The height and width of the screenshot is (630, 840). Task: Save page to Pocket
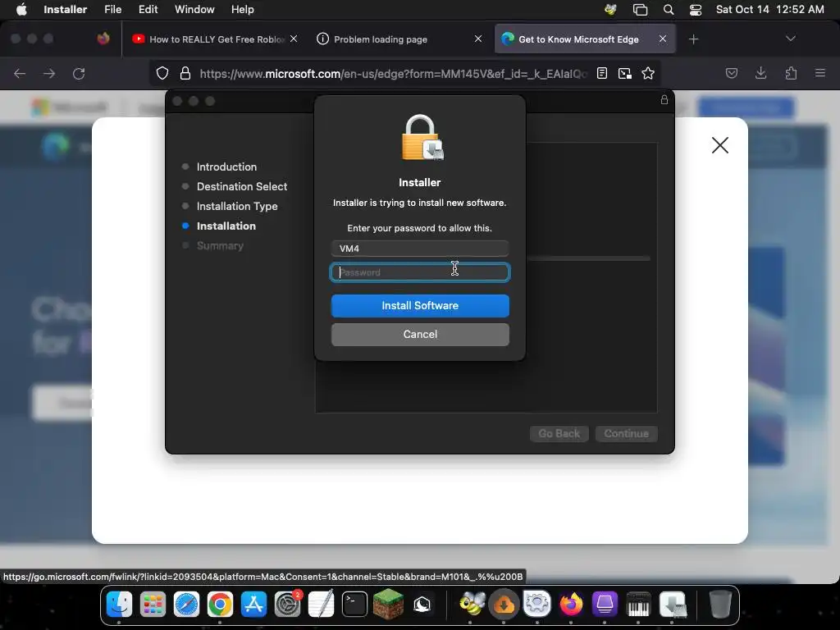732,73
